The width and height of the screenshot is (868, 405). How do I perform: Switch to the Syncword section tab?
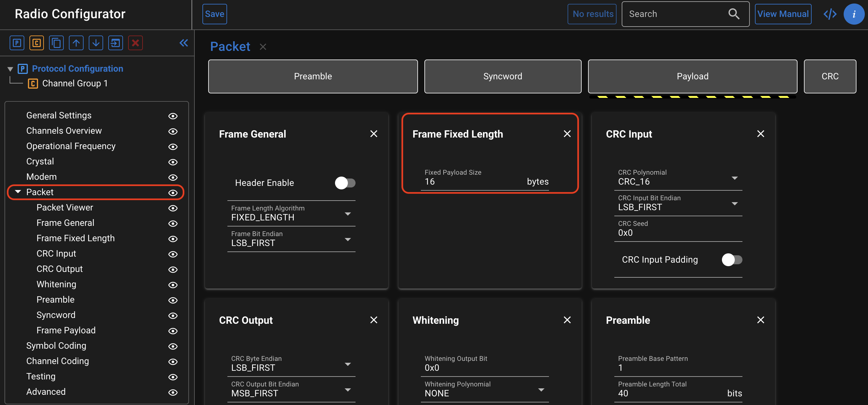[503, 76]
